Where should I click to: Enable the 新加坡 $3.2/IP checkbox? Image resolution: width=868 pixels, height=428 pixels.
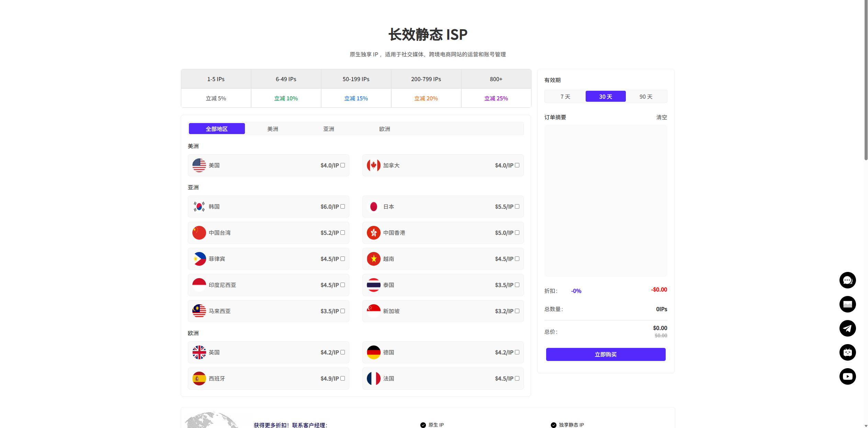click(x=517, y=311)
